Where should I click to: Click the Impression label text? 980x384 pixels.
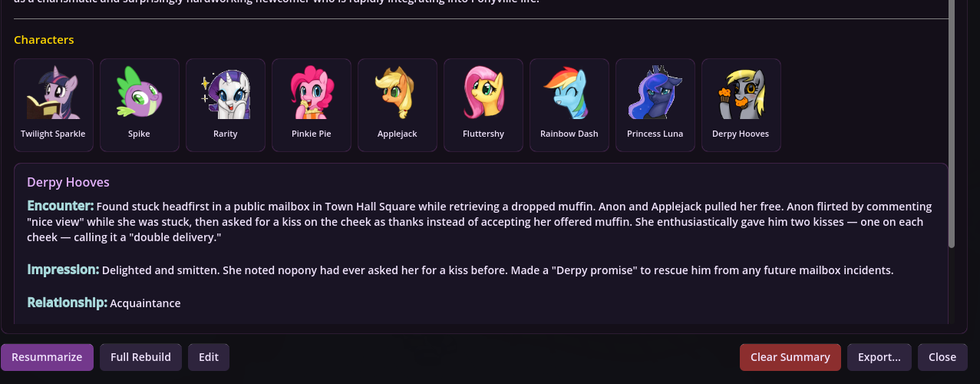63,270
